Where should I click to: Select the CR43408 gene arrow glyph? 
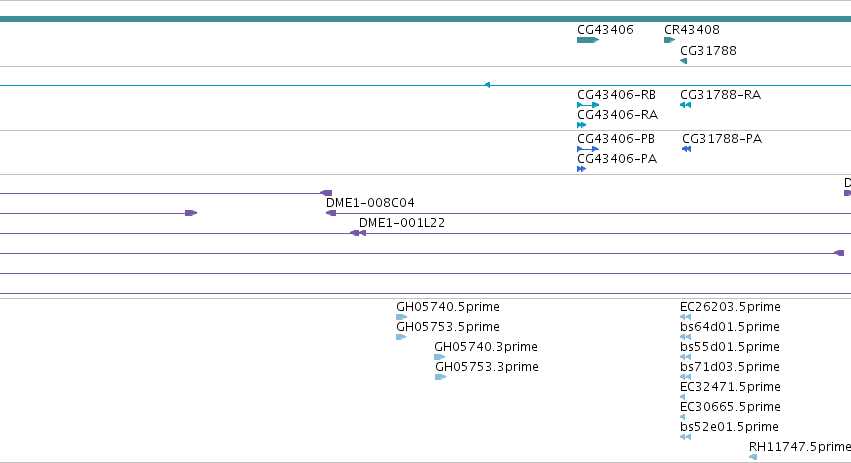pyautogui.click(x=669, y=40)
